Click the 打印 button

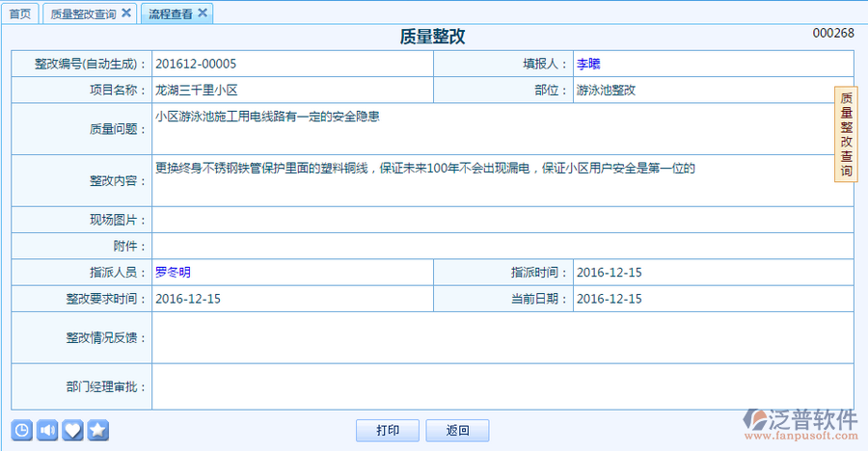point(388,431)
